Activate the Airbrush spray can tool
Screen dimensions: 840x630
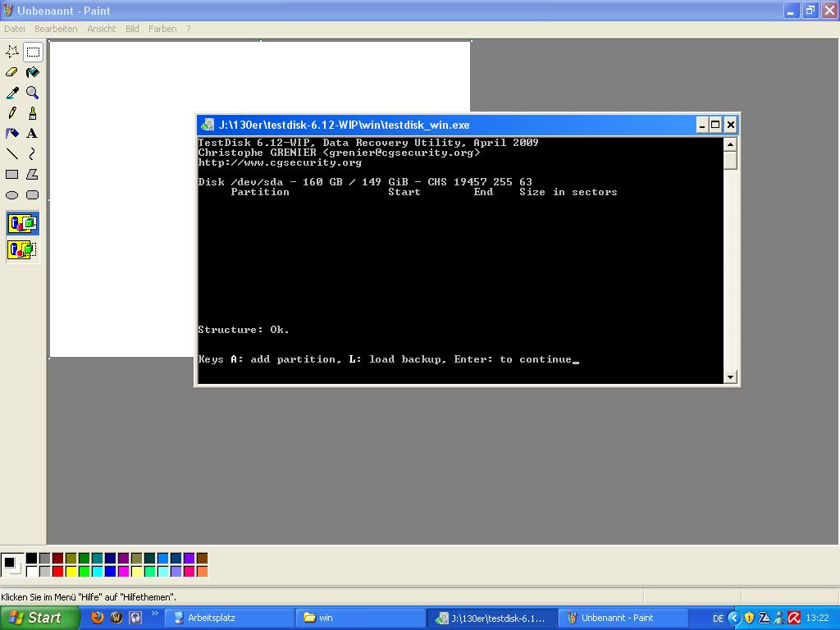(x=11, y=134)
